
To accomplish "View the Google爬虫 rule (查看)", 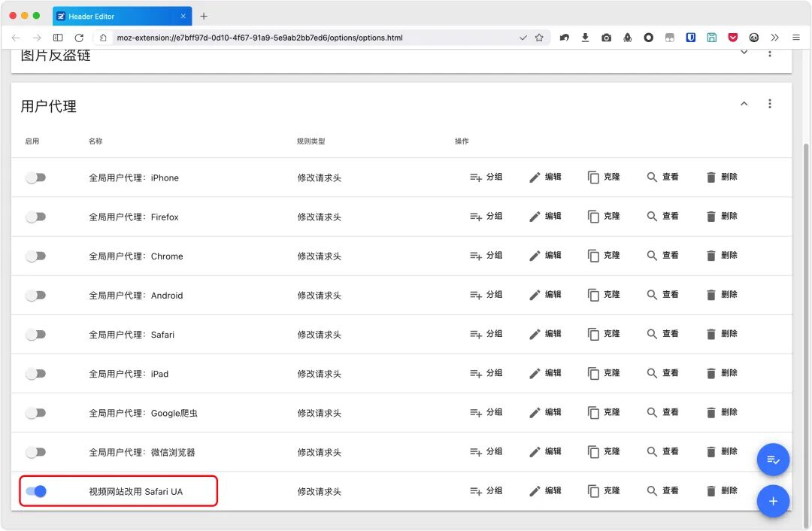I will [x=663, y=412].
